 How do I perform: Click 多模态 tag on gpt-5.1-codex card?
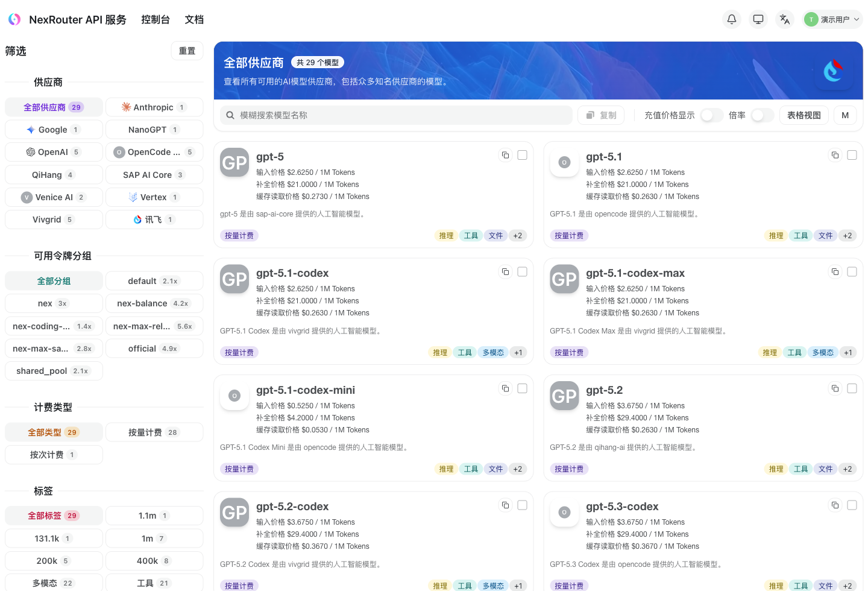(493, 353)
